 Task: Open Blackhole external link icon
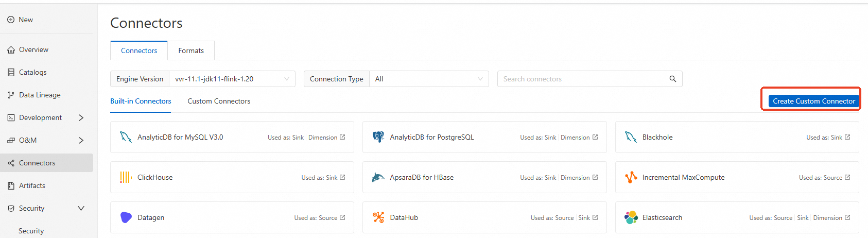point(847,137)
